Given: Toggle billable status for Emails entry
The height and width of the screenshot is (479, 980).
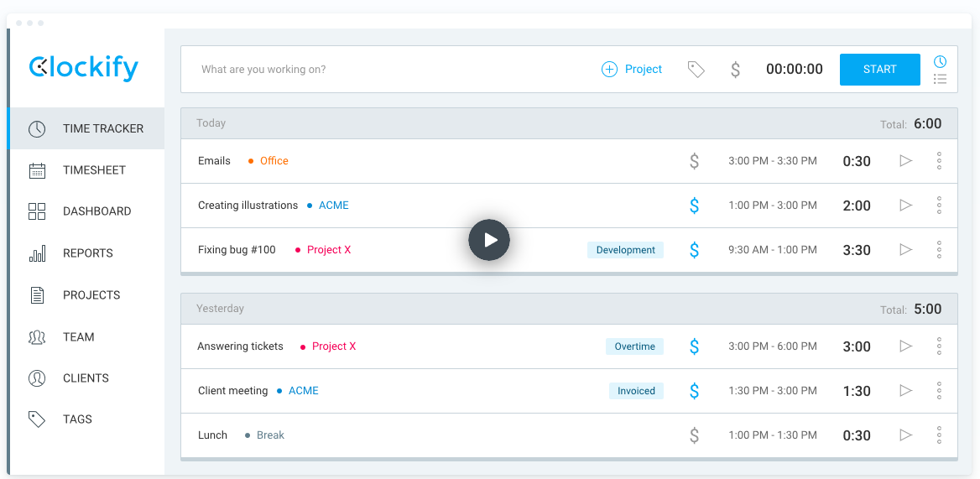Looking at the screenshot, I should click(694, 161).
